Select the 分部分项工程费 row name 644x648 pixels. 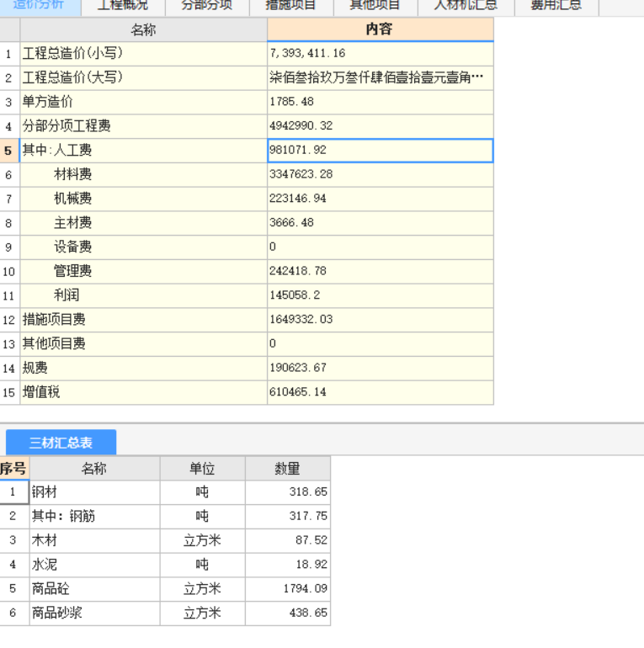point(143,126)
